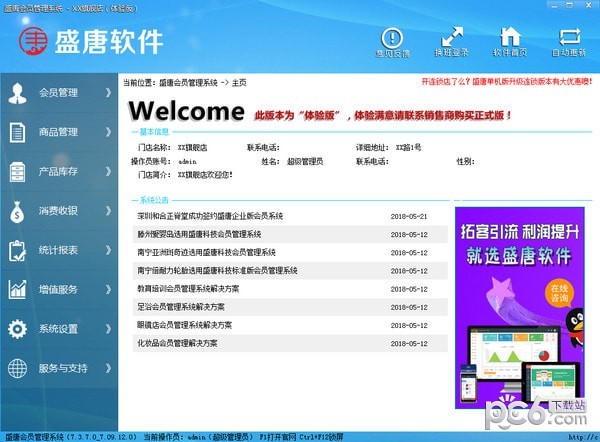Go to 软件首页 home icon
This screenshot has height=442, width=600.
point(510,37)
